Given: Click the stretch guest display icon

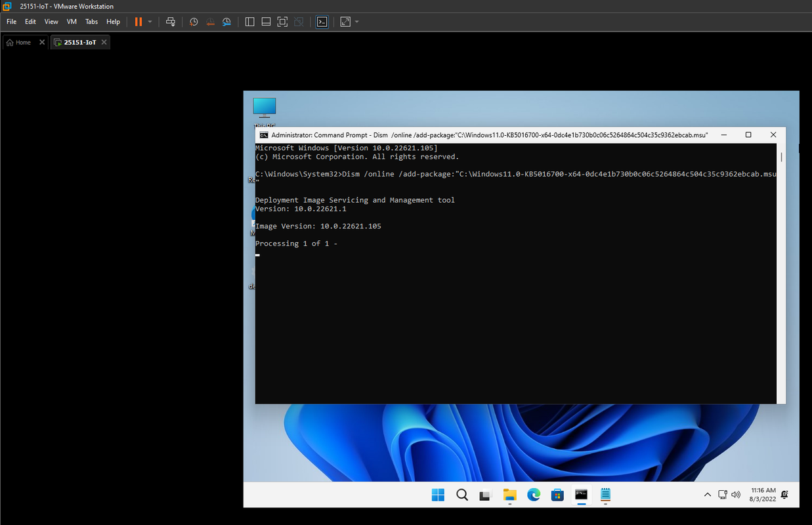Looking at the screenshot, I should [345, 22].
